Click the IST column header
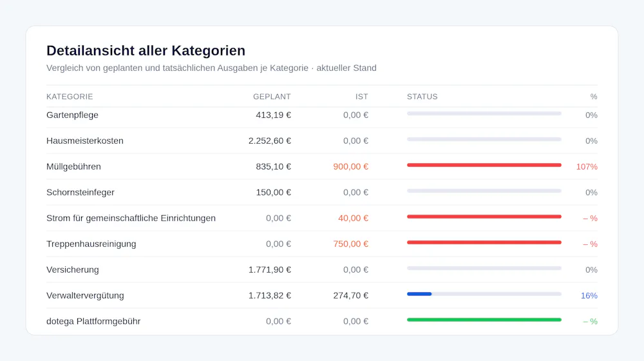Screen dimensions: 644x361 [x=361, y=97]
